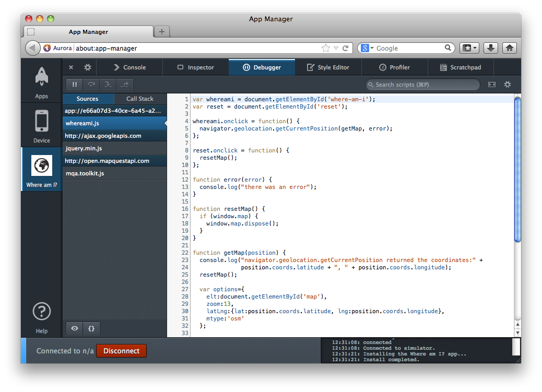Click the Step Out button
Viewport: 542px width, 392px height.
pos(125,85)
